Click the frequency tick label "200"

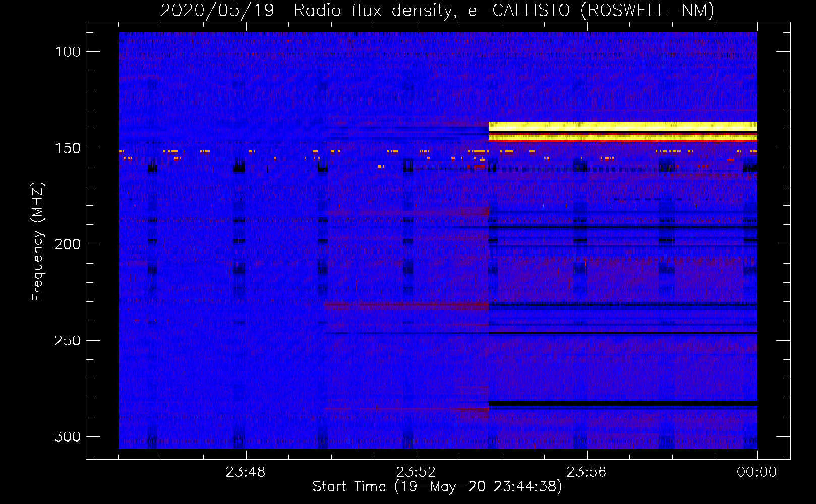pos(68,244)
